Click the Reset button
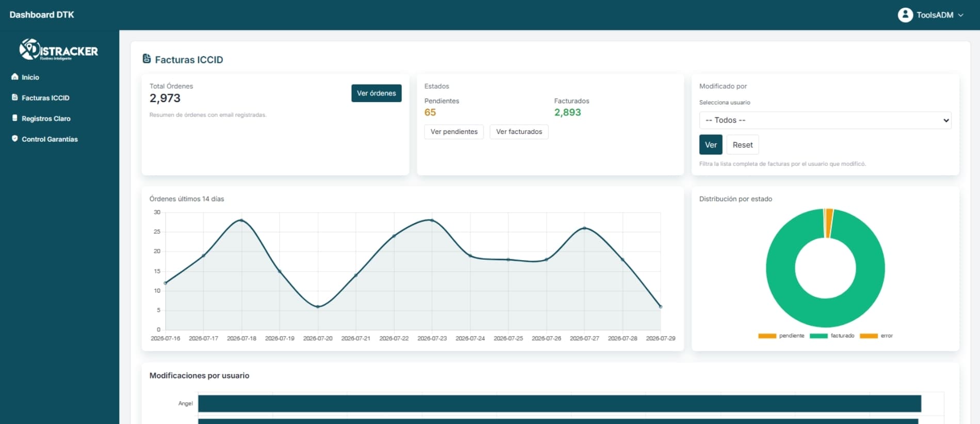980x424 pixels. (x=743, y=145)
